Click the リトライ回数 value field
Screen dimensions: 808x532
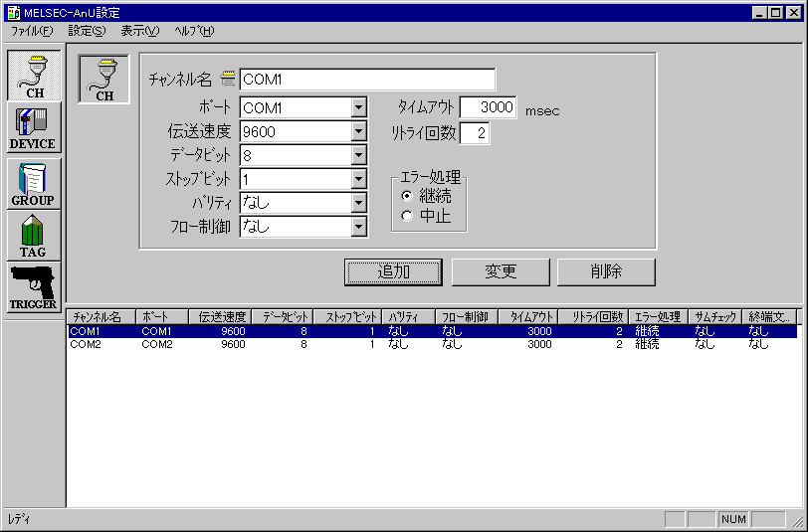474,133
